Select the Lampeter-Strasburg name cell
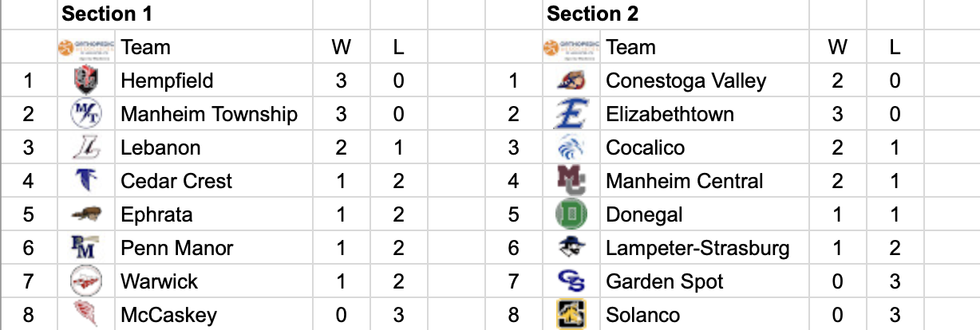980x330 pixels. pos(697,248)
